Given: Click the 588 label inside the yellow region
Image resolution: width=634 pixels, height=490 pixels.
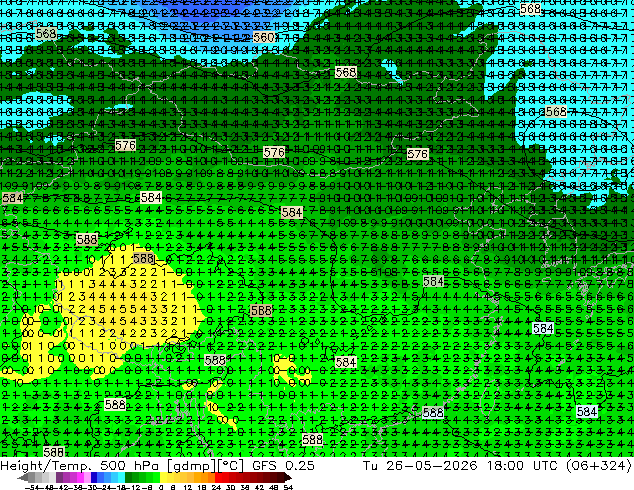Looking at the screenshot, I should click(144, 258).
